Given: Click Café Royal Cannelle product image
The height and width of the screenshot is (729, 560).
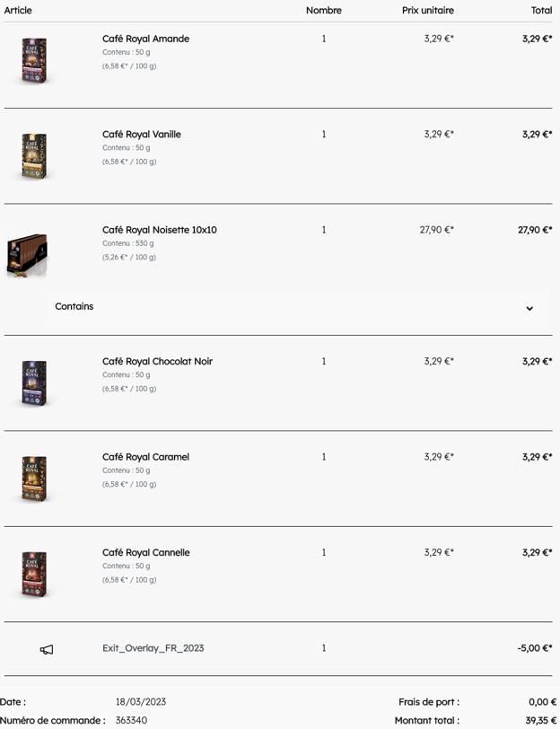Looking at the screenshot, I should click(34, 575).
